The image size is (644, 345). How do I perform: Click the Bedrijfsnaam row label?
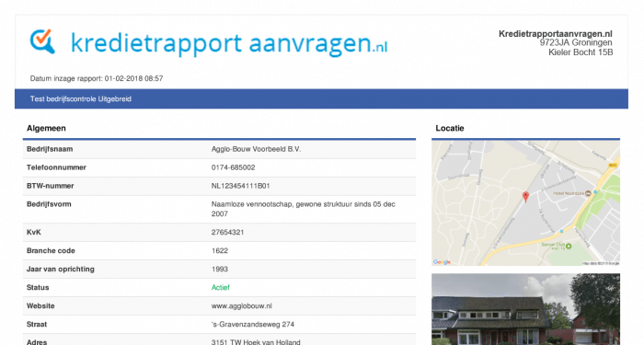click(50, 149)
